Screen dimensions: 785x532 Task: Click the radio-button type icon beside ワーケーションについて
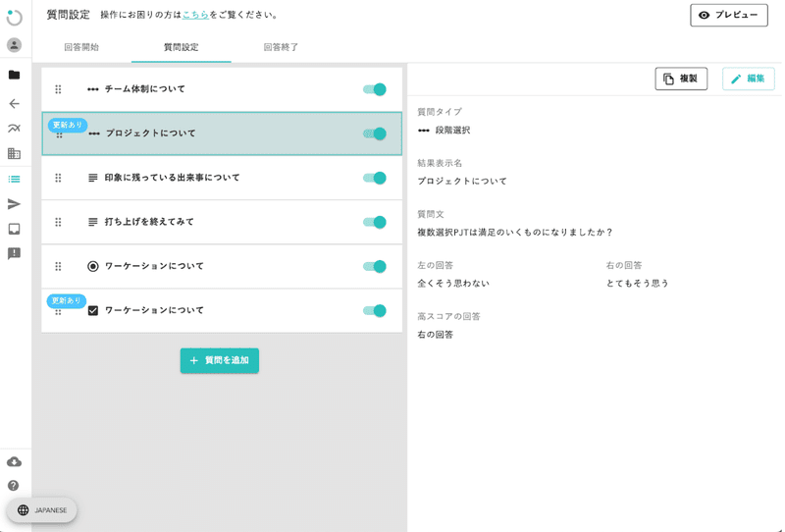pyautogui.click(x=92, y=266)
